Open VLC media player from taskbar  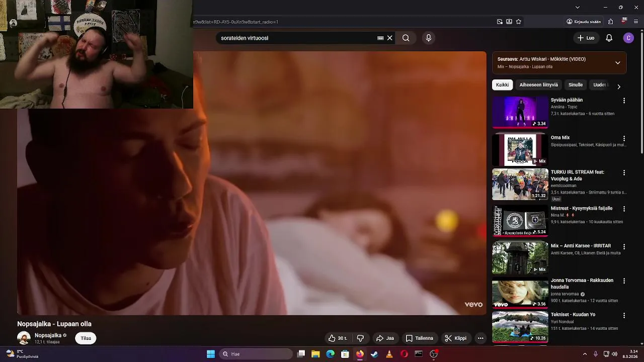389,354
